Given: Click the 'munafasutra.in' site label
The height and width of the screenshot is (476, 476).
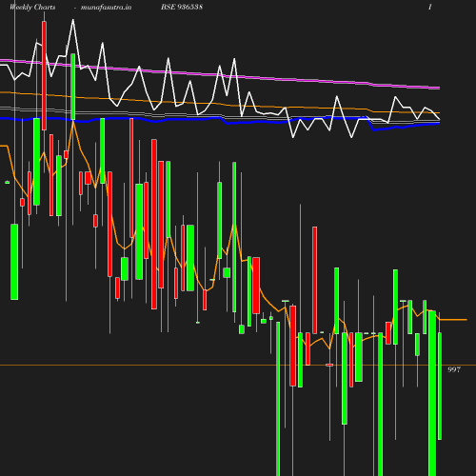Looking at the screenshot, I should pos(106,8).
